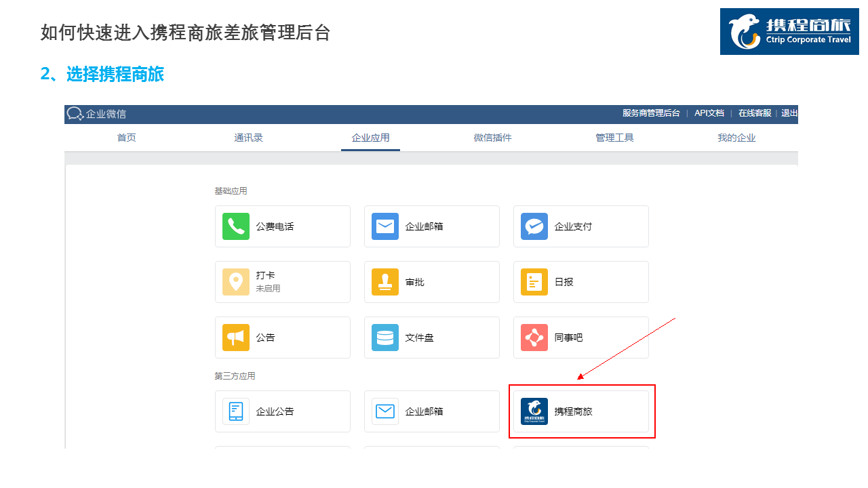Click the 文件盘 database disk icon
Image resolution: width=868 pixels, height=488 pixels.
(385, 338)
